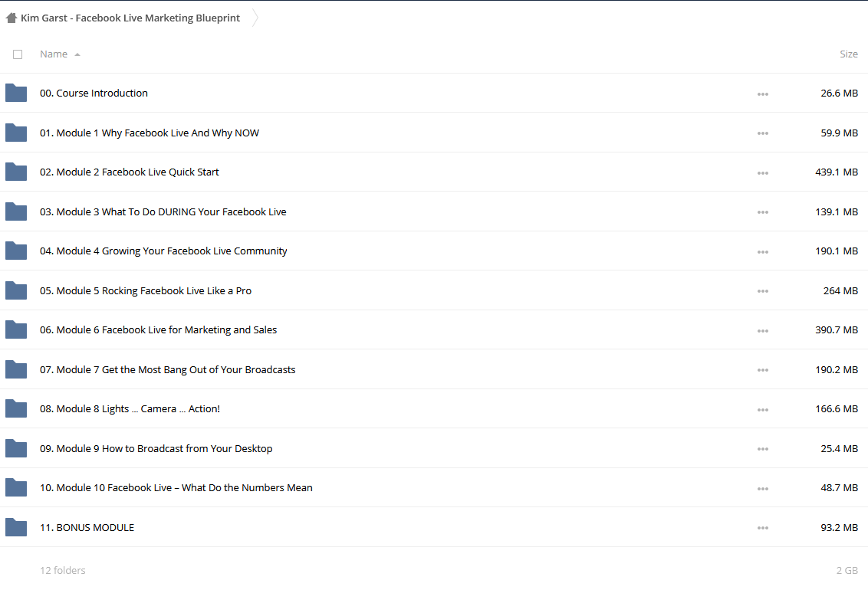Tick the select-all checkbox beside Name
Screen dimensions: 868x590
[x=18, y=54]
